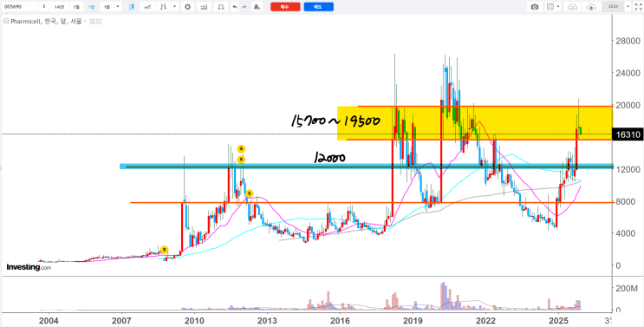Click the Pharmicell, 한국, 달, 서울 legend title
Image resolution: width=644 pixels, height=327 pixels.
point(46,22)
